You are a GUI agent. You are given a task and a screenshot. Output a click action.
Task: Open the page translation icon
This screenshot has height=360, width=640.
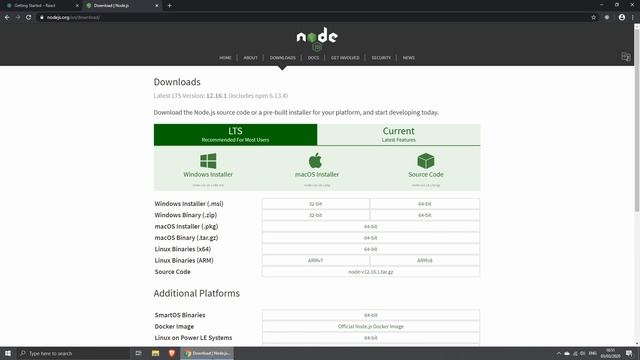(x=625, y=57)
